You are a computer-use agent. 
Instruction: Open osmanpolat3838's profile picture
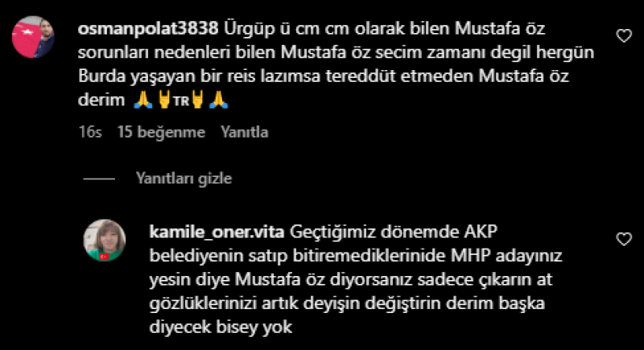pos(33,37)
